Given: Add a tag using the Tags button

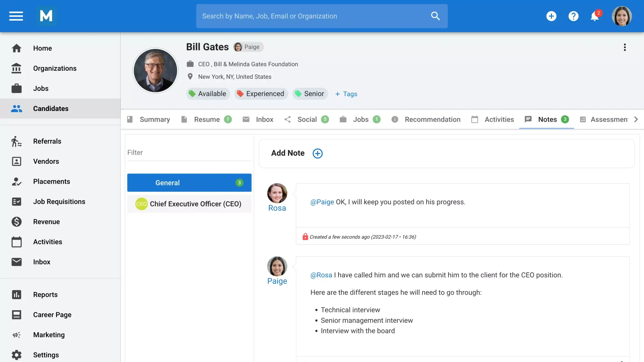Looking at the screenshot, I should click(x=346, y=94).
